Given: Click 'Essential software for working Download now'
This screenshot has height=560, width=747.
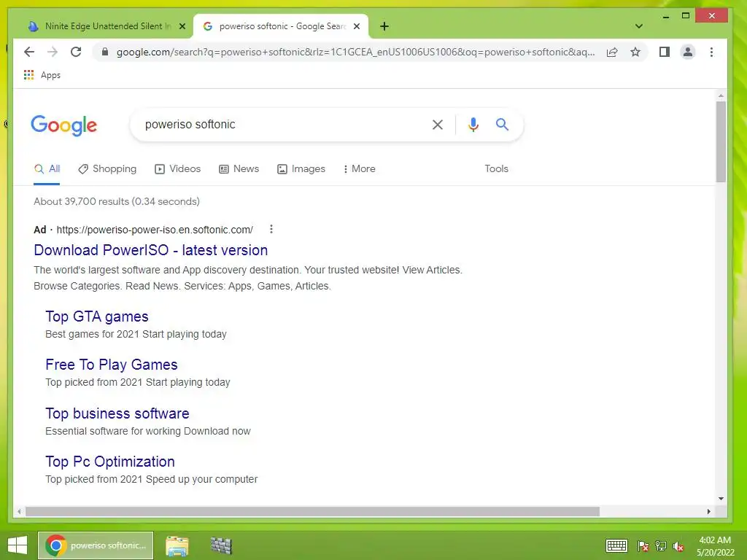Looking at the screenshot, I should point(147,431).
